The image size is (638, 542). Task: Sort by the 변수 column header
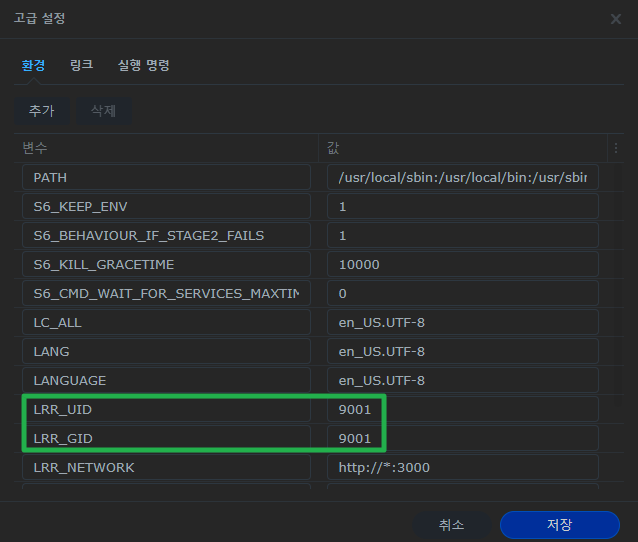coord(165,148)
